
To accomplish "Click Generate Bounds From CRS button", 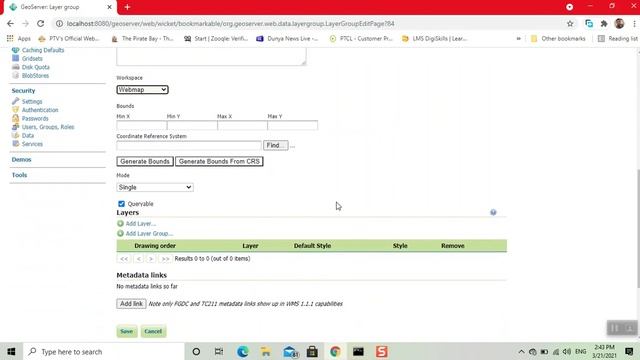I will (219, 162).
